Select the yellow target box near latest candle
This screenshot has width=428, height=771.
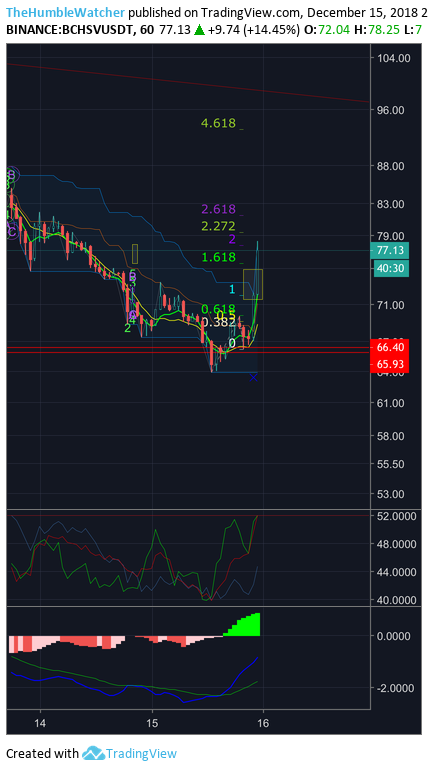253,284
